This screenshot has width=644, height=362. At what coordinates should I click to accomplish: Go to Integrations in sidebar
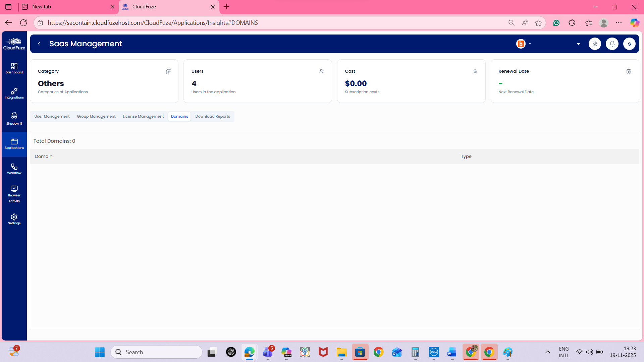[14, 94]
